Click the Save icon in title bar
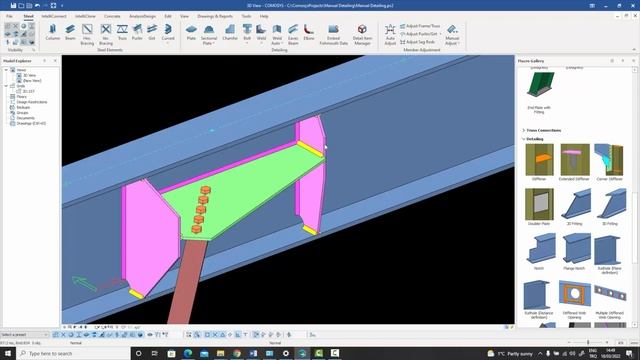The height and width of the screenshot is (360, 640). pos(13,5)
